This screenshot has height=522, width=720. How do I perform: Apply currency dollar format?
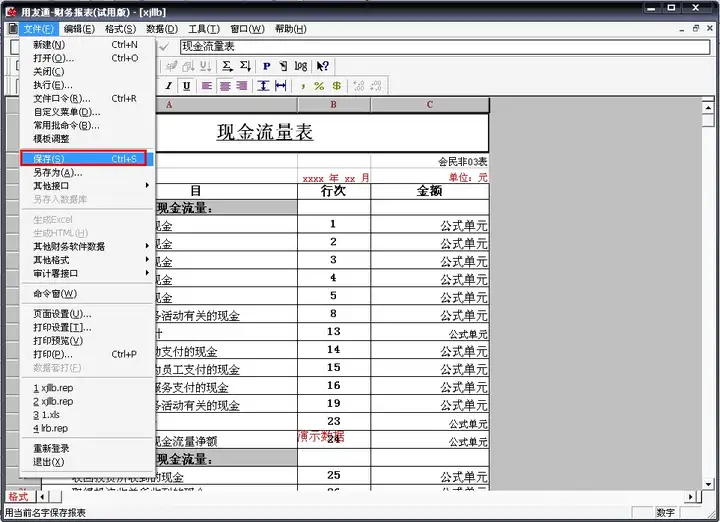(337, 86)
